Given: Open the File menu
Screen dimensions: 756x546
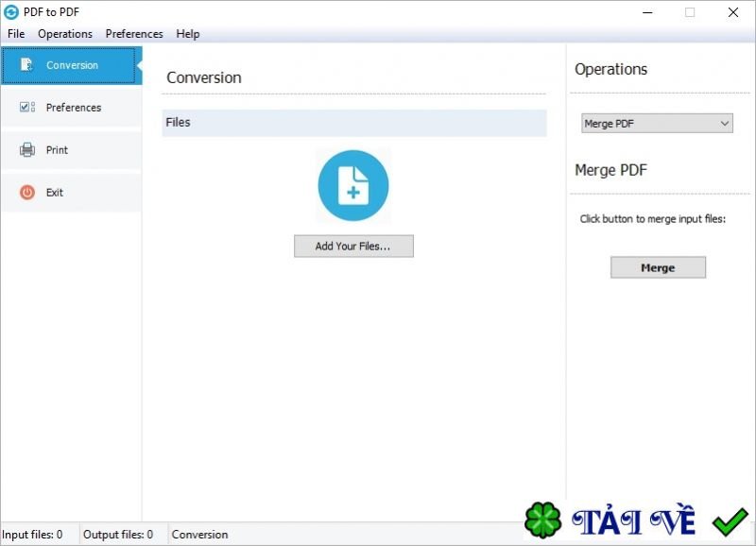Looking at the screenshot, I should pyautogui.click(x=16, y=34).
